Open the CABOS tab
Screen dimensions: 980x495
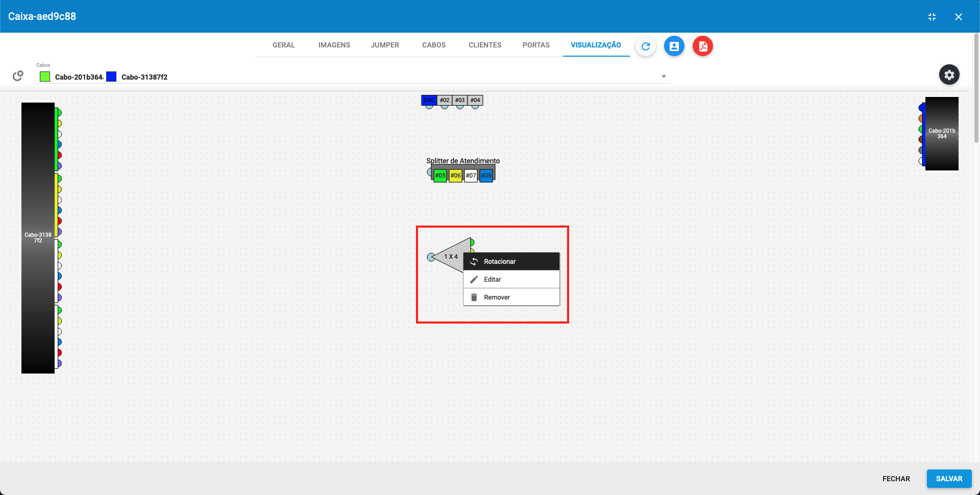(434, 45)
